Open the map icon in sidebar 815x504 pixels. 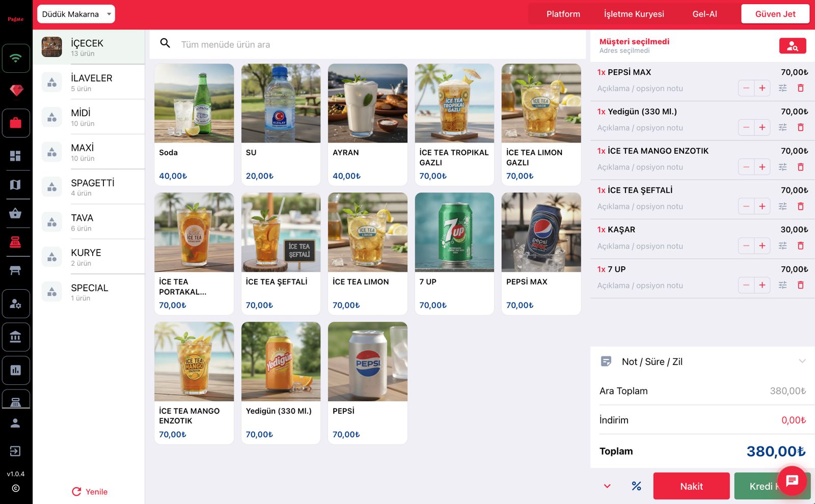(16, 184)
